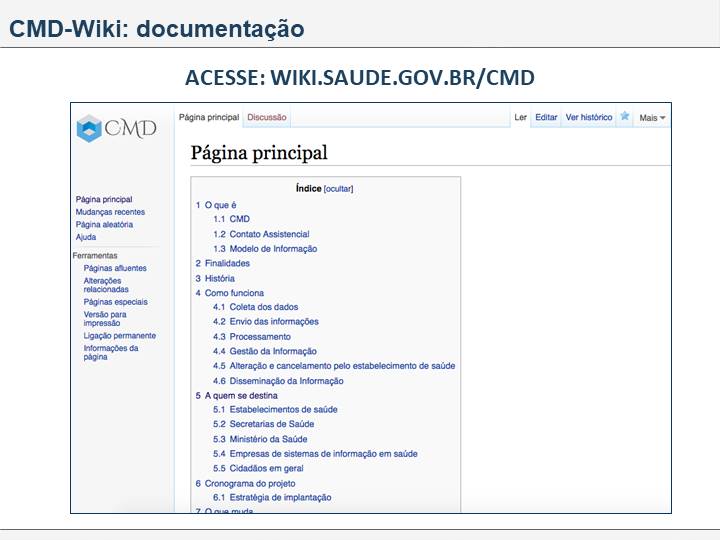The width and height of the screenshot is (720, 540).
Task: Open Páginas afluentes under Ferramentas
Action: (115, 268)
